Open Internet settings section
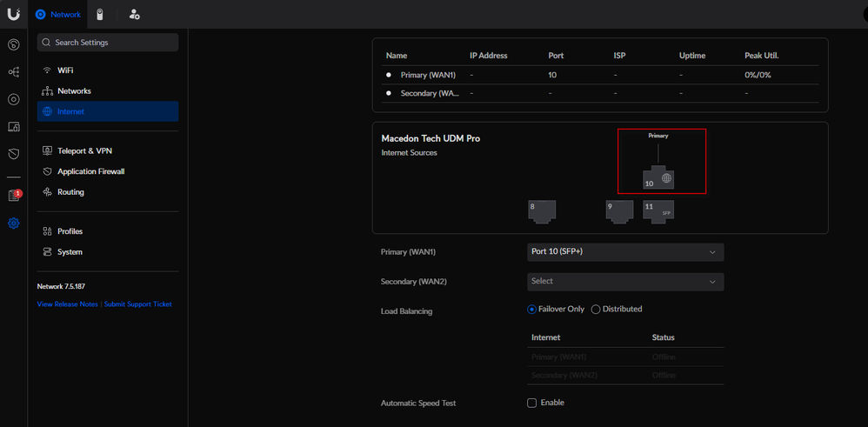The image size is (868, 427). (x=108, y=111)
